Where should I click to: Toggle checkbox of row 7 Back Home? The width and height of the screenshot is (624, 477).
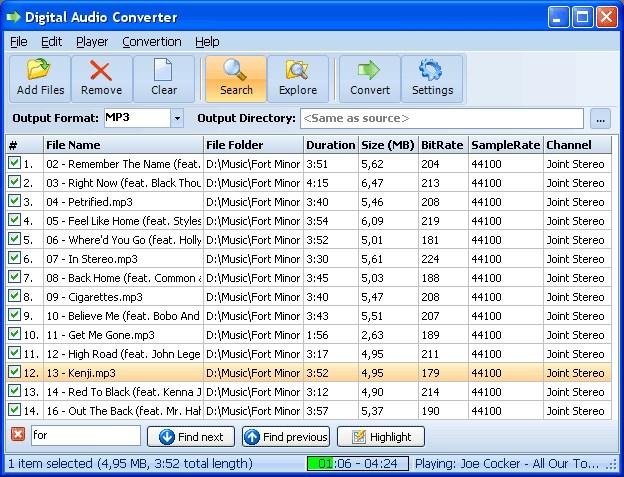pos(14,276)
